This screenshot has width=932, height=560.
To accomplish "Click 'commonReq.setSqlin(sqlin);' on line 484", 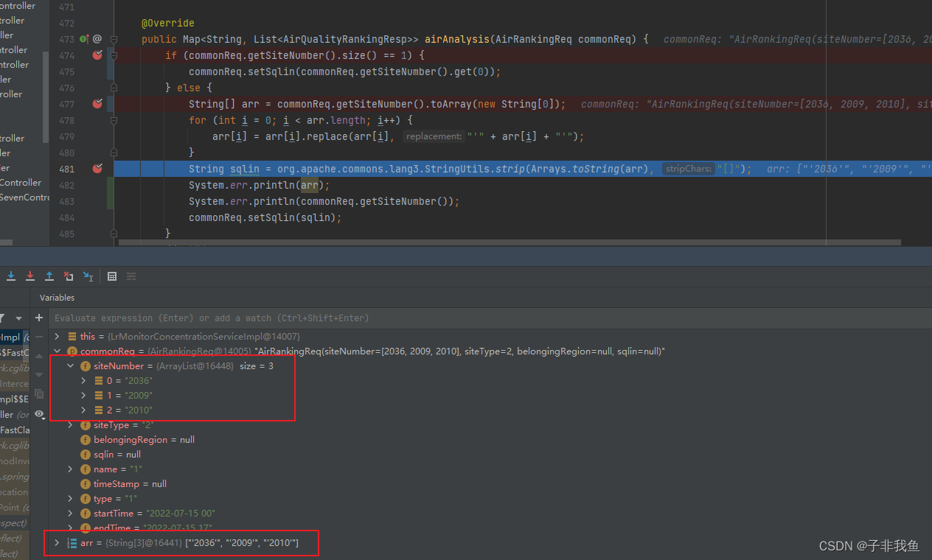I will (x=265, y=217).
